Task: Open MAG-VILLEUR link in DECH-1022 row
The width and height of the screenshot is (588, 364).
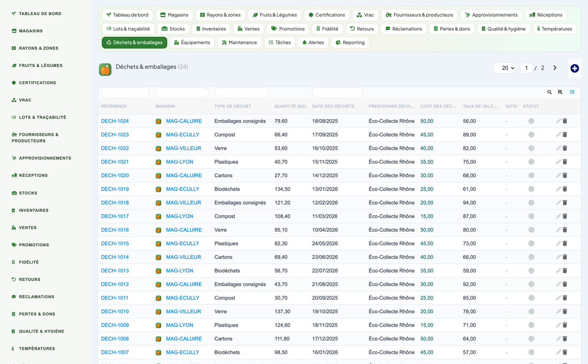Action: coord(184,148)
